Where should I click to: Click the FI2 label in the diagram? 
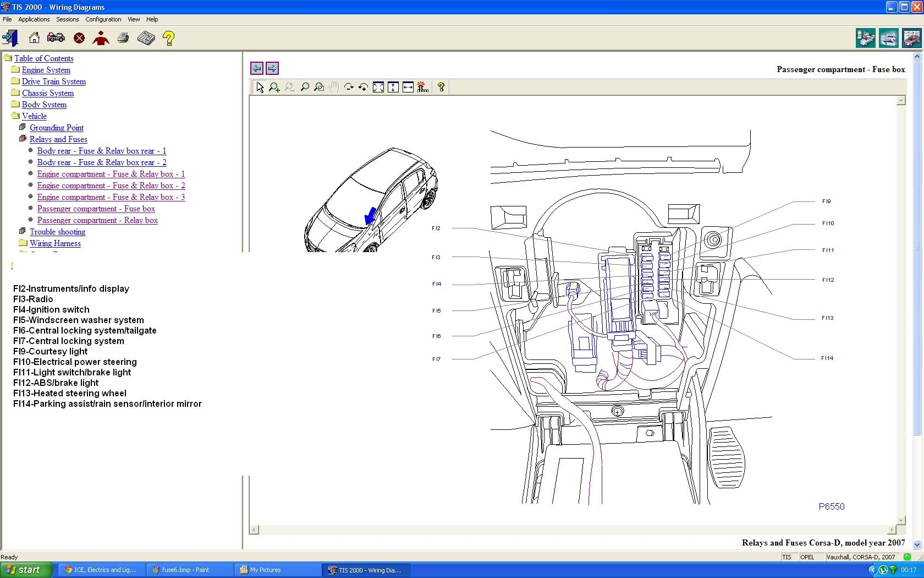coord(436,228)
